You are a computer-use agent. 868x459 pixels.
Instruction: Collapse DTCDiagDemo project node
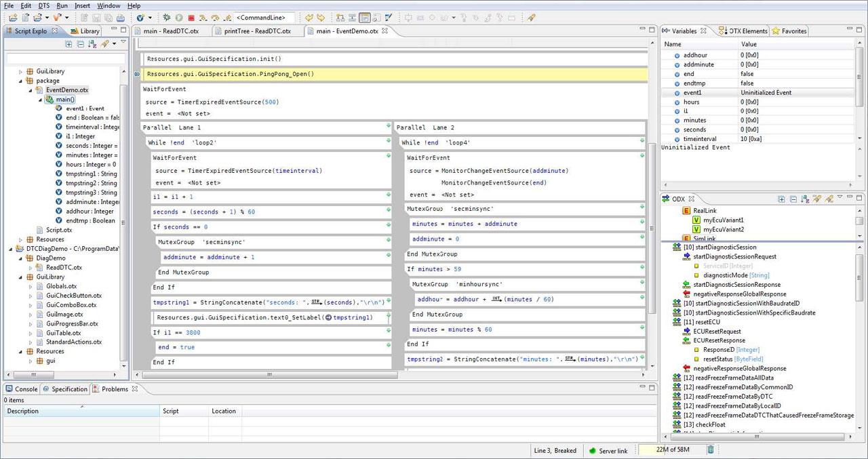[11, 249]
